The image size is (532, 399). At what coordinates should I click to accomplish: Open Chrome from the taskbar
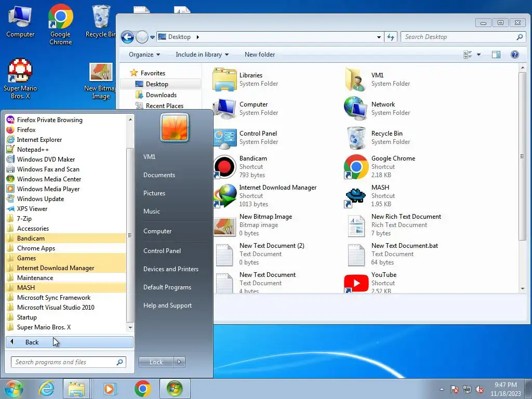pos(142,389)
